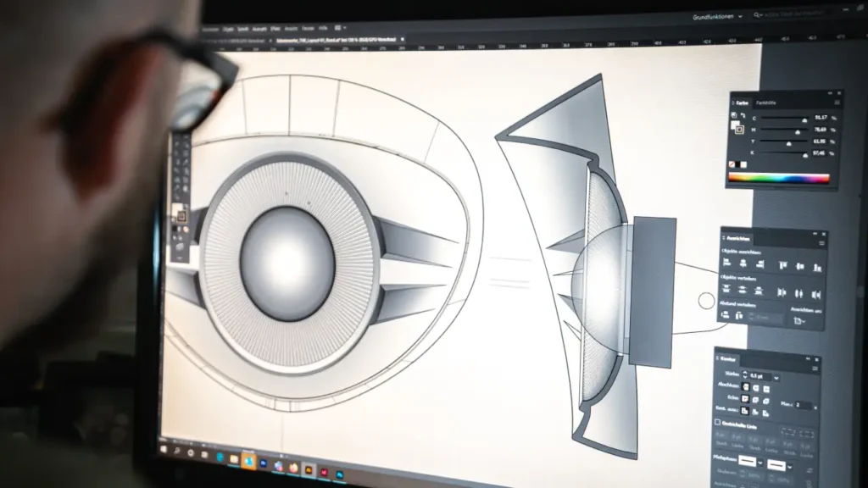The height and width of the screenshot is (488, 868).
Task: Align objects to the vertical bottom edge
Action: coord(817,267)
